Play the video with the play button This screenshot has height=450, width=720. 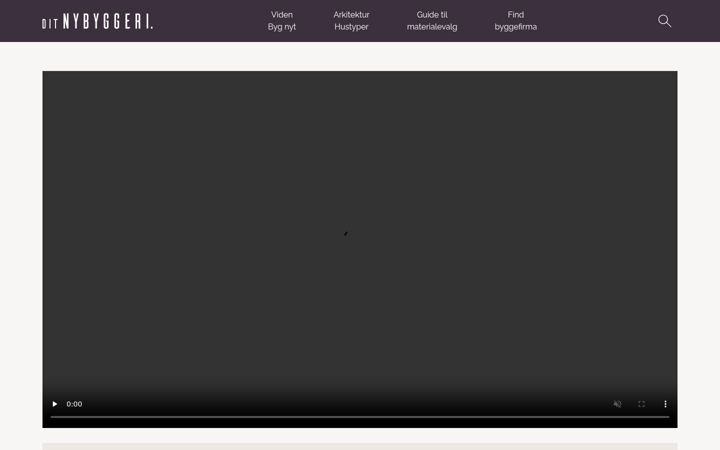pyautogui.click(x=55, y=404)
